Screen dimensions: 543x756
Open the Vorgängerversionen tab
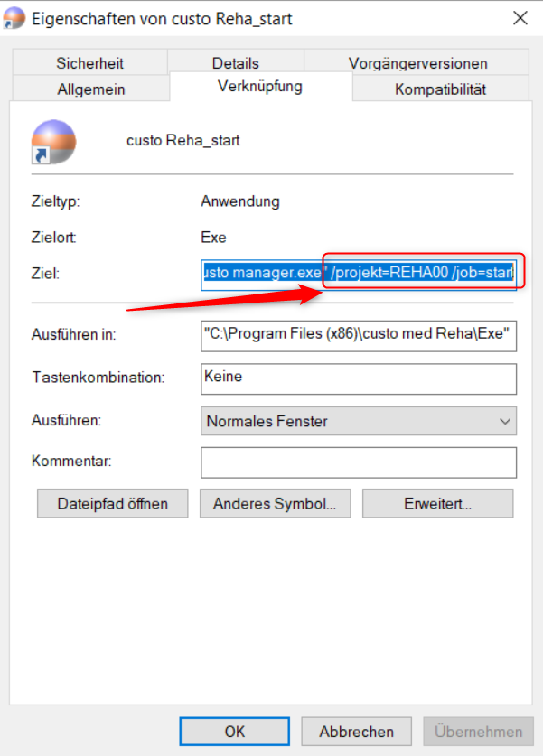pyautogui.click(x=417, y=62)
